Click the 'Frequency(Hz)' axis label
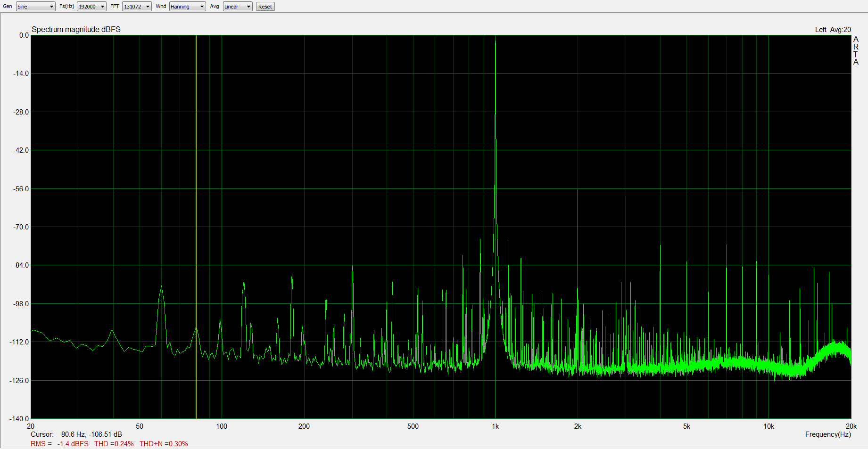Image resolution: width=868 pixels, height=449 pixels. click(828, 434)
